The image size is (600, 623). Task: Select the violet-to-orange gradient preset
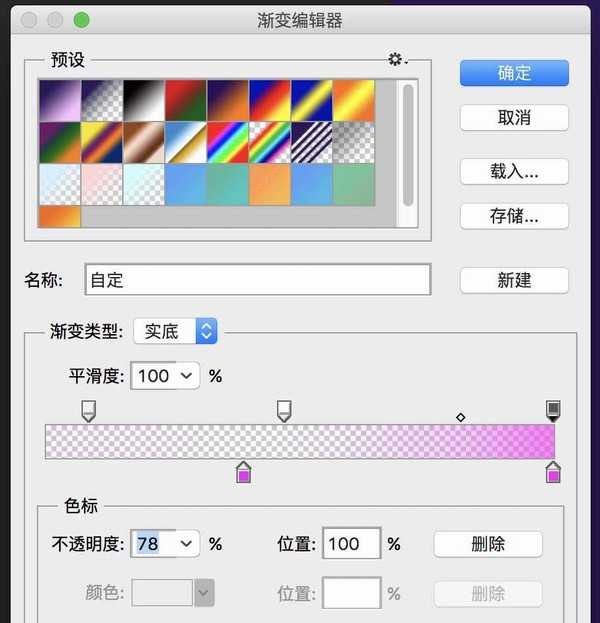(x=228, y=101)
